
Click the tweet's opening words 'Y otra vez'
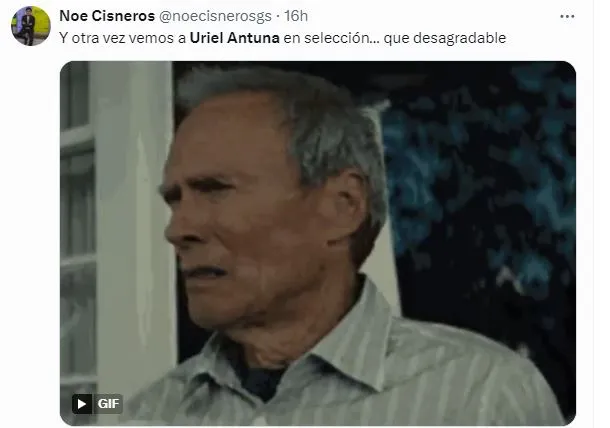pyautogui.click(x=92, y=38)
